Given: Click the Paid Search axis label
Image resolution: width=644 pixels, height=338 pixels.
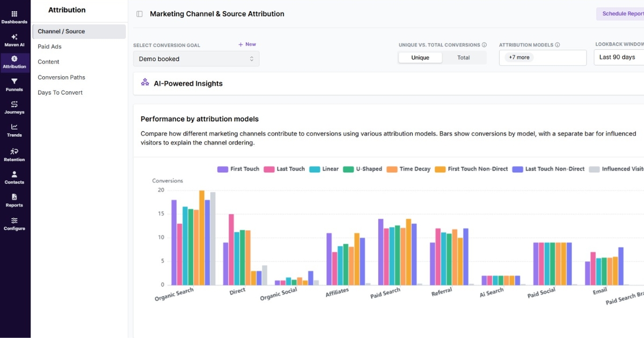Looking at the screenshot, I should pos(385,293).
